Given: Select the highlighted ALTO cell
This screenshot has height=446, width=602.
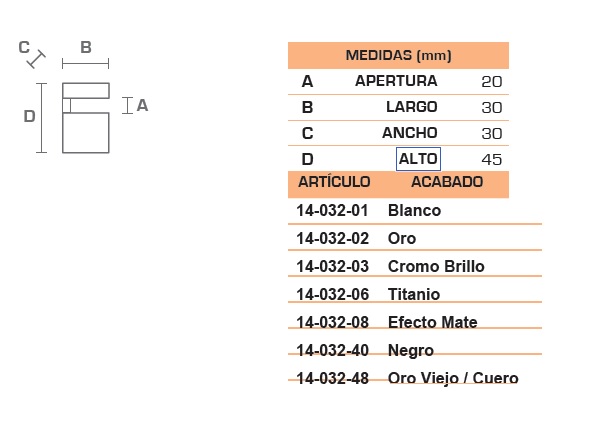Looking at the screenshot, I should [x=418, y=159].
